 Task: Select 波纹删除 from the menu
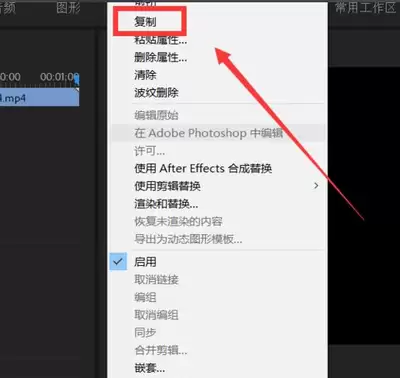click(x=156, y=92)
